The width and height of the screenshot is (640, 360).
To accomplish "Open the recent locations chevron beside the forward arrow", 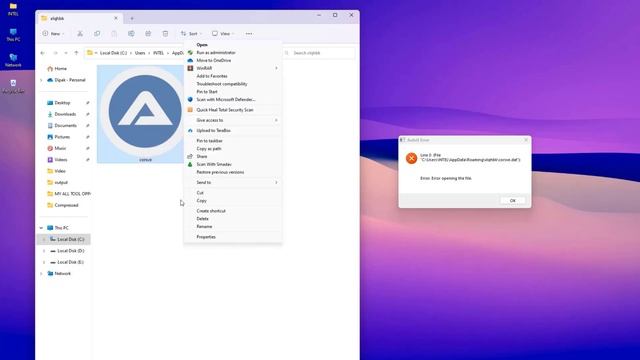I will [x=66, y=53].
